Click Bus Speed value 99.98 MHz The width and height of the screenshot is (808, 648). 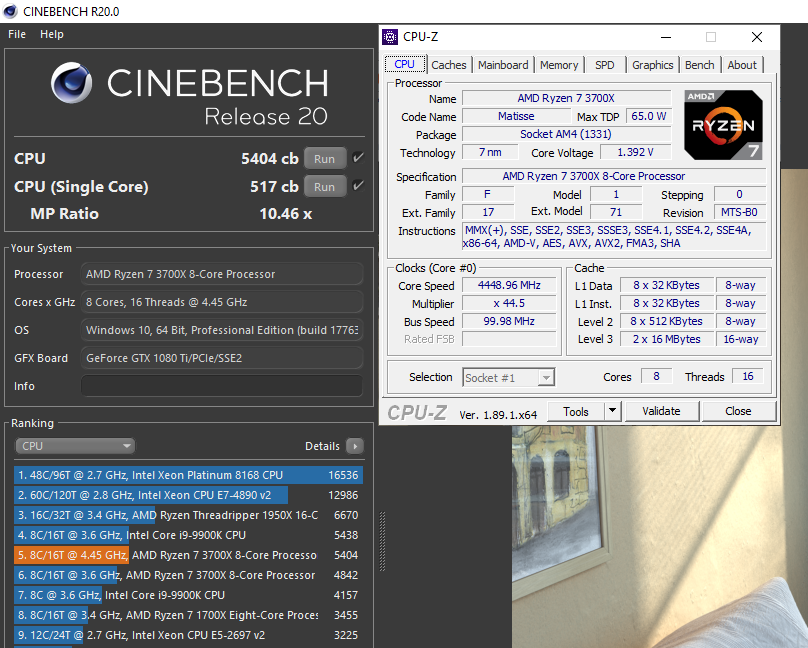[x=509, y=321]
